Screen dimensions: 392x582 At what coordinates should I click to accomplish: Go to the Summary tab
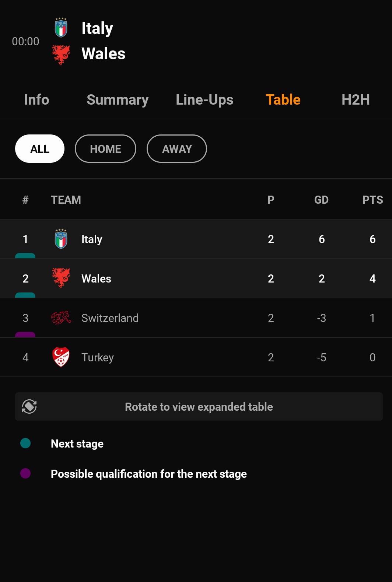click(118, 99)
